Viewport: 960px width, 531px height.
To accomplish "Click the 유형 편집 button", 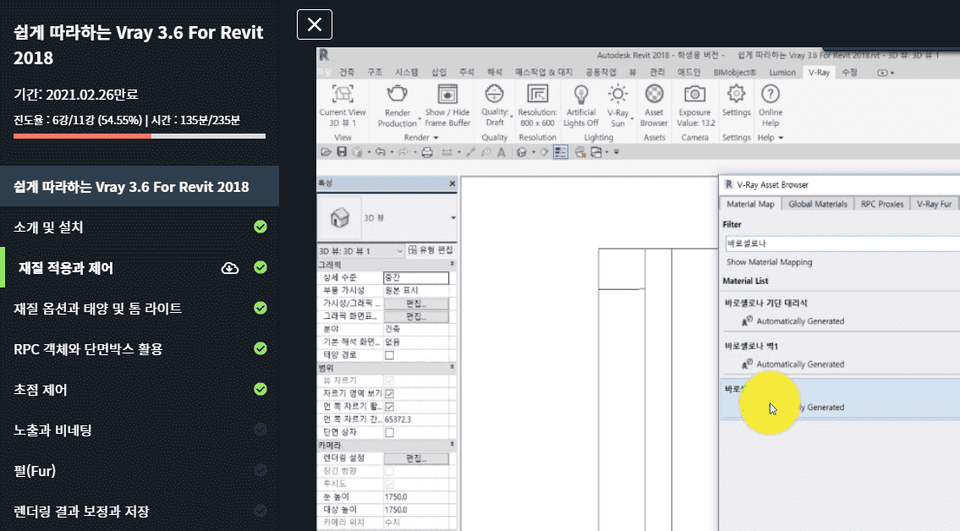I will [430, 250].
